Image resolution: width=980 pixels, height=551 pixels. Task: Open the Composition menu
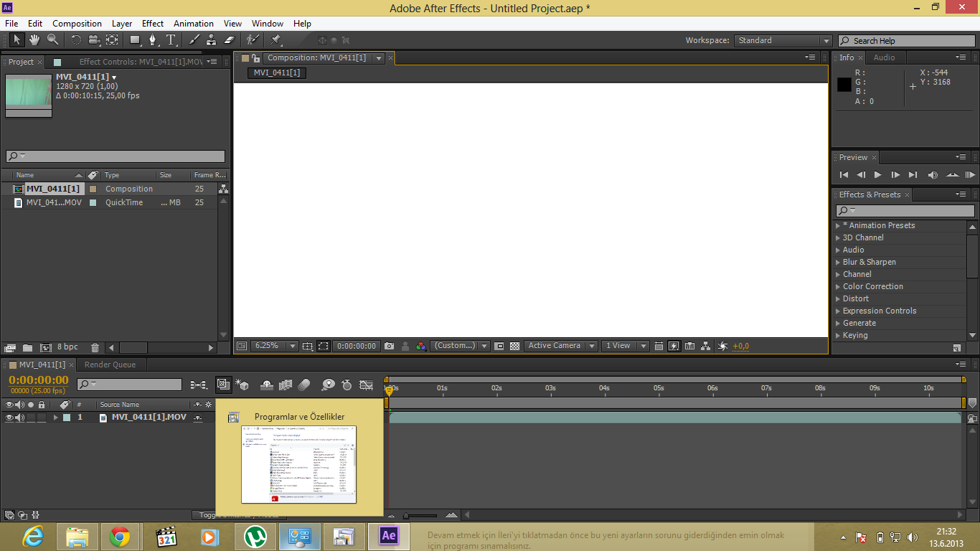click(77, 24)
